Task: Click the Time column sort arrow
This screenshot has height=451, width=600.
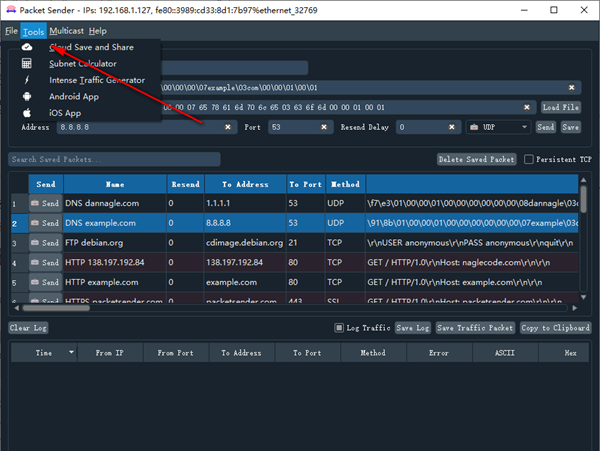Action: (x=71, y=352)
